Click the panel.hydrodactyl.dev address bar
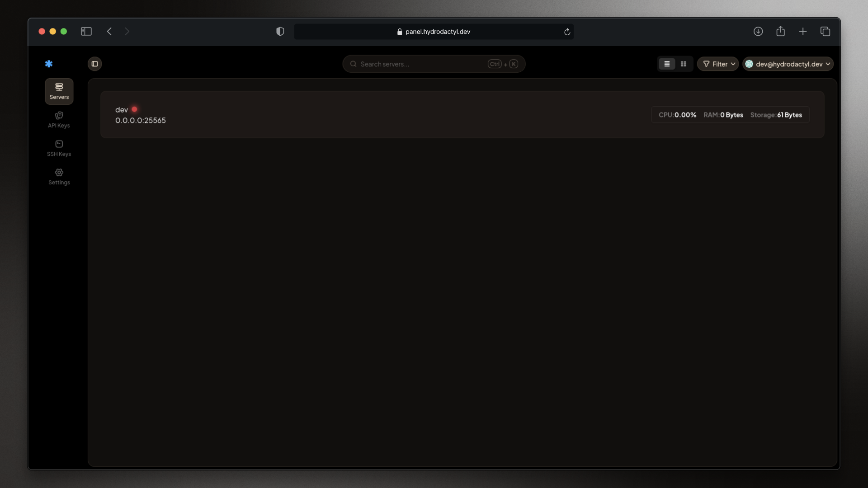868x488 pixels. pyautogui.click(x=434, y=32)
